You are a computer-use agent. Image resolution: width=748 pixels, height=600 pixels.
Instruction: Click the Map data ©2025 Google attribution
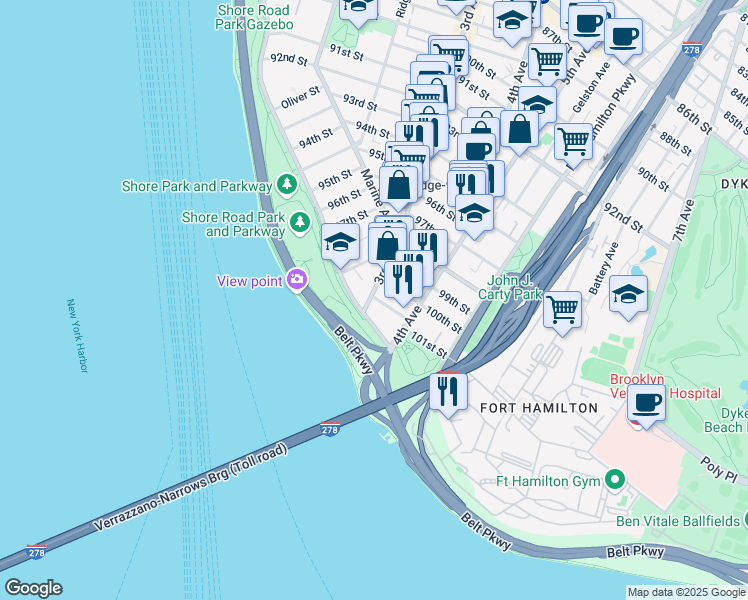686,593
